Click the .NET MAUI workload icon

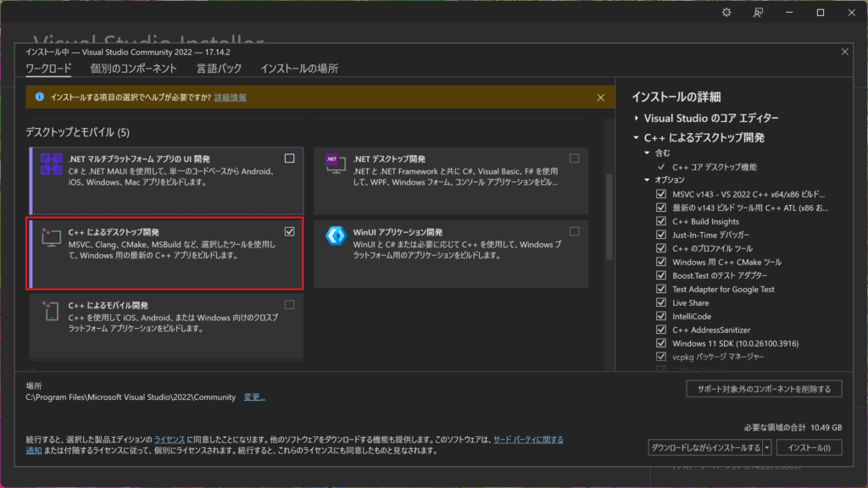point(51,164)
